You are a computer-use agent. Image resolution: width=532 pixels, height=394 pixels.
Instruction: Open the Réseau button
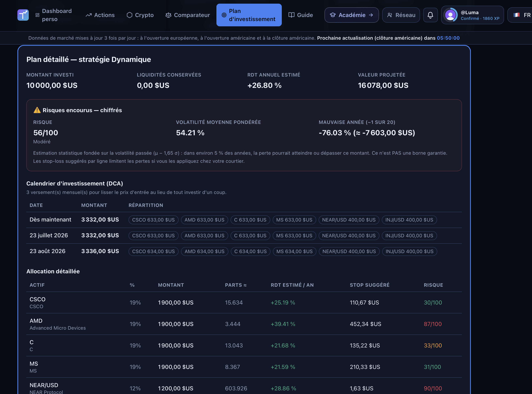(x=401, y=15)
